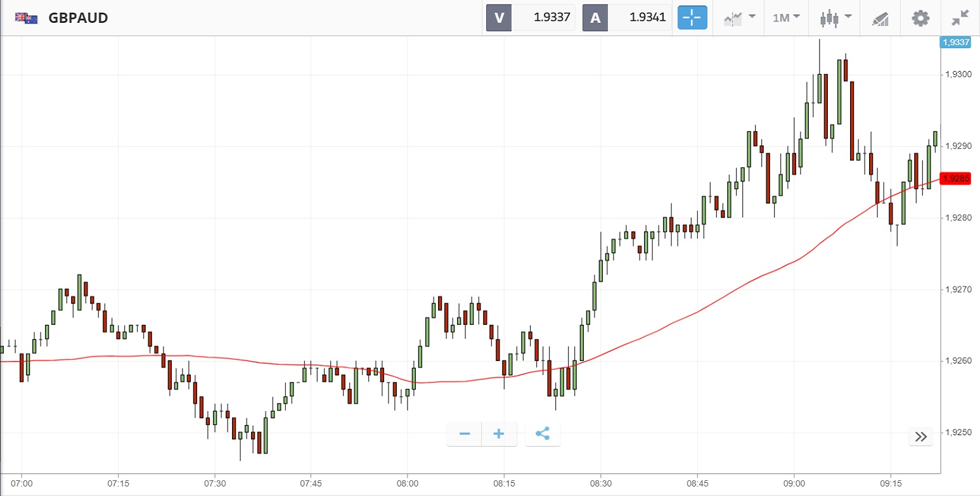Click the 08:00 time axis label
Viewport: 980px width, 496px height.
click(x=408, y=483)
